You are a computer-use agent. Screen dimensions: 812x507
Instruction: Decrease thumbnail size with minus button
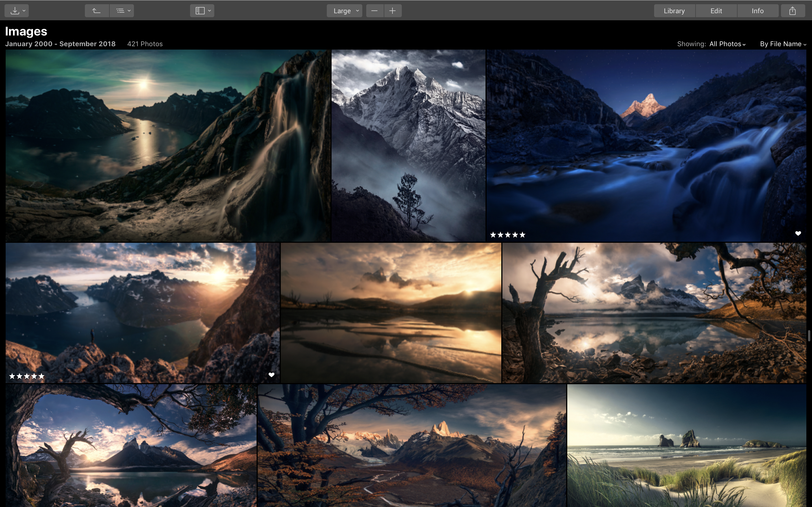pyautogui.click(x=374, y=11)
